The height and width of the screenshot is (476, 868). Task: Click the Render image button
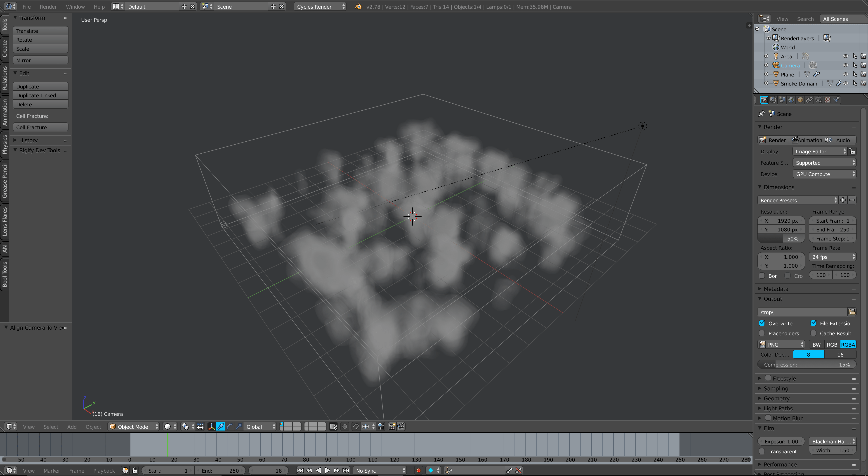[773, 140]
